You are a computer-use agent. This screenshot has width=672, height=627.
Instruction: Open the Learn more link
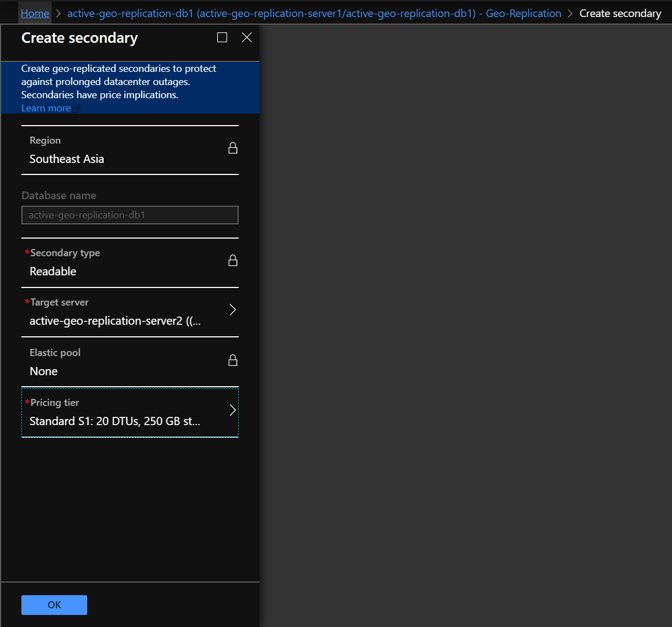[46, 108]
